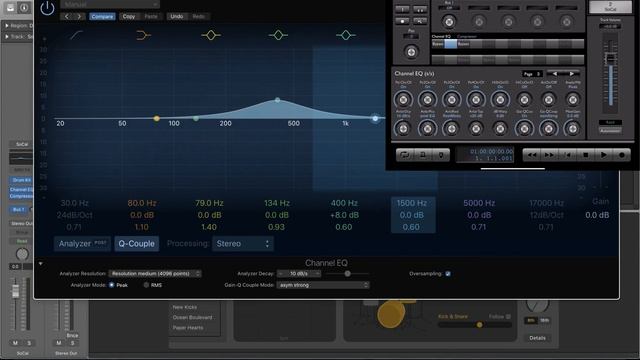Image resolution: width=640 pixels, height=360 pixels.
Task: Click the cycle button in remote transport
Action: (x=405, y=155)
